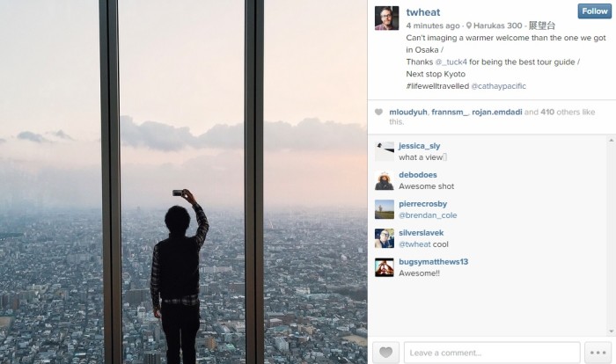Viewport: 616px width, 364px height.
Task: Click the scrollbar up arrow in comments
Action: 612,140
